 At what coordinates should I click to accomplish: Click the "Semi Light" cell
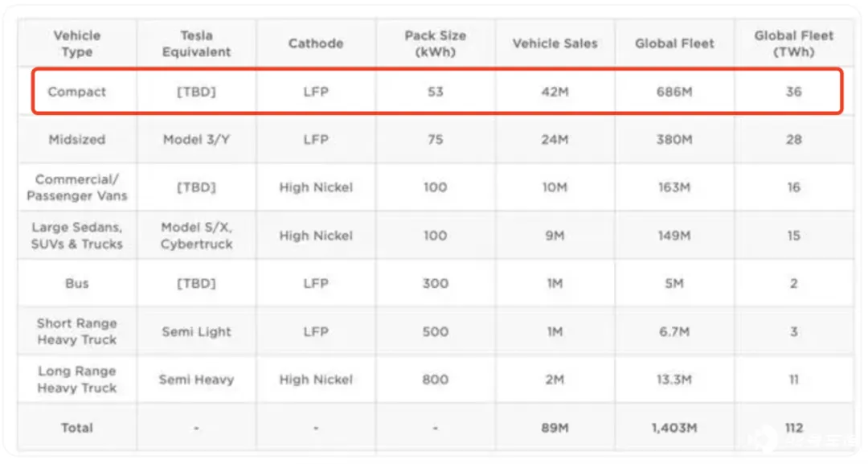click(x=196, y=331)
